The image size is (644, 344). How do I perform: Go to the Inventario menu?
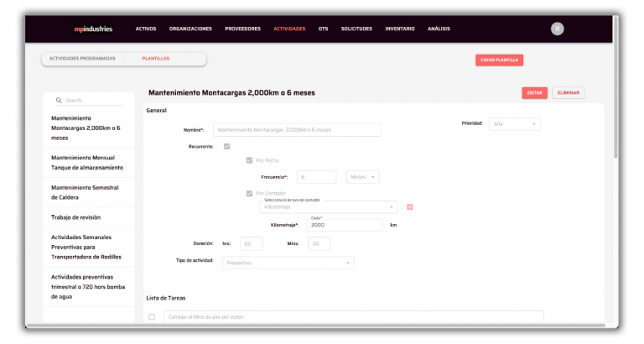coord(400,29)
